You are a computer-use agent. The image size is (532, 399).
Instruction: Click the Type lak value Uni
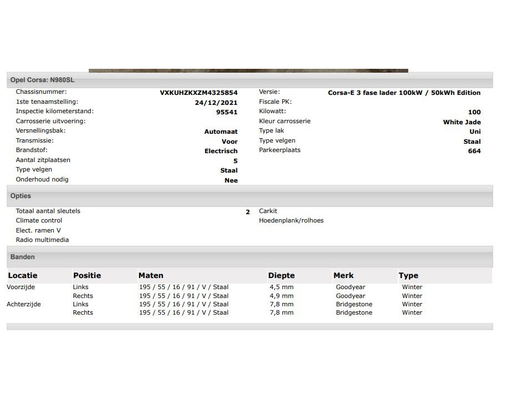click(x=475, y=132)
